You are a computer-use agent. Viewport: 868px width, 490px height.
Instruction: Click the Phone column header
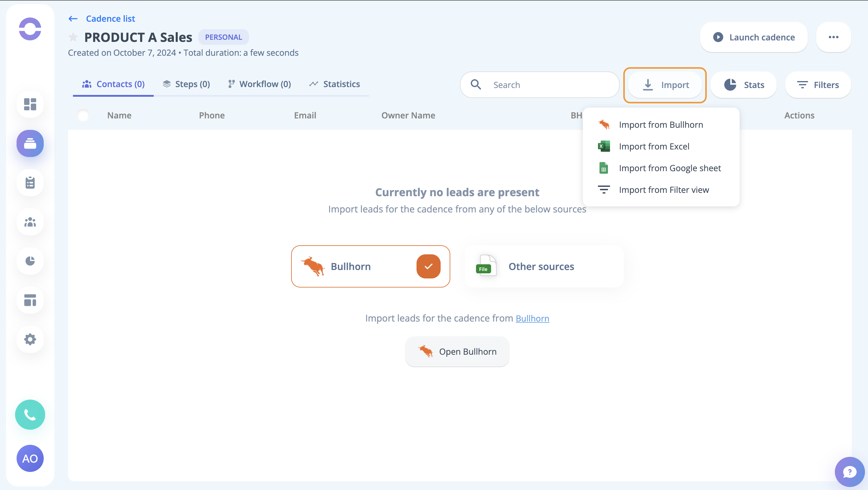pyautogui.click(x=212, y=115)
